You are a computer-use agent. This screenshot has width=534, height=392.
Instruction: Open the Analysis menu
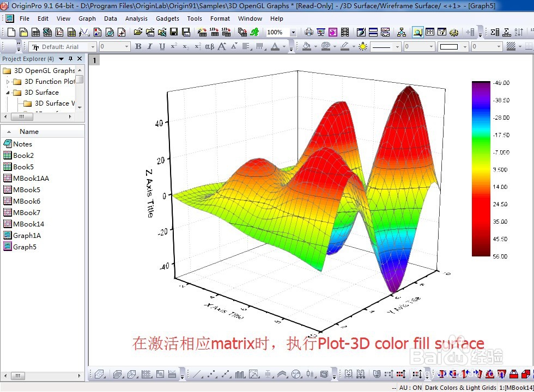click(136, 19)
